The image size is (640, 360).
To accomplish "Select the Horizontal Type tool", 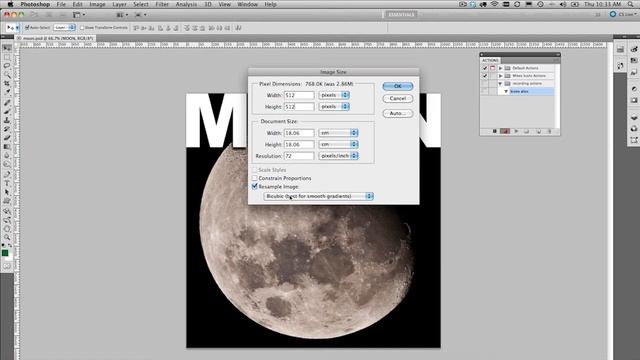I will coord(7,183).
